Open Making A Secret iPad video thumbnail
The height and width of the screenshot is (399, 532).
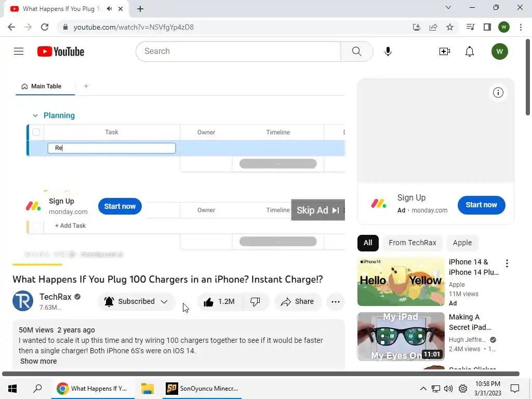[x=401, y=337]
